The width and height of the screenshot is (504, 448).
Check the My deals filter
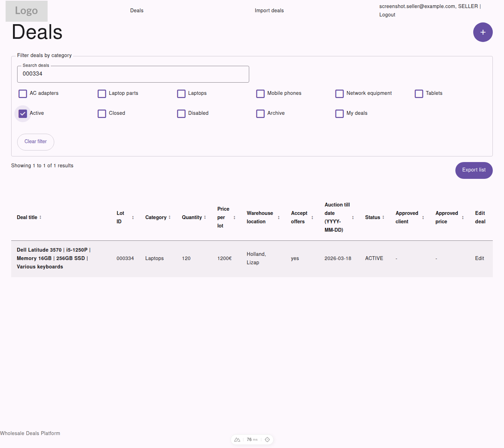click(339, 113)
